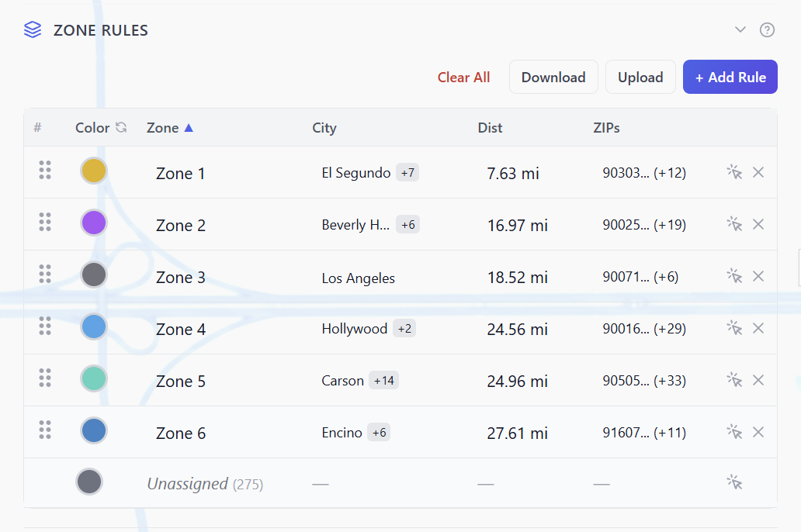Expand the +7 cities badge for El Segundo

pos(407,173)
